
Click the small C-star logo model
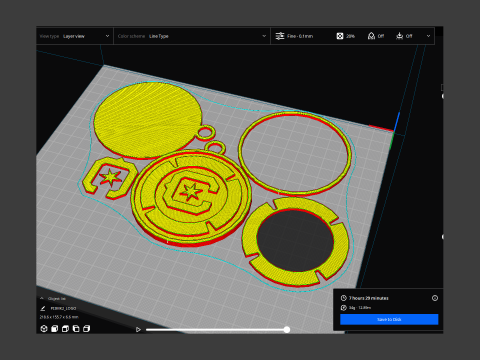110,178
